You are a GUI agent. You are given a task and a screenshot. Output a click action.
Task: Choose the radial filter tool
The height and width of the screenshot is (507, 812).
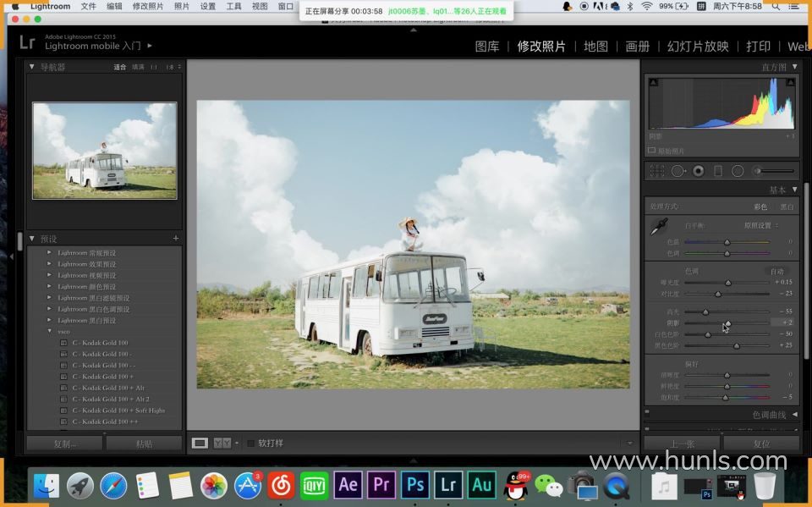coord(738,171)
